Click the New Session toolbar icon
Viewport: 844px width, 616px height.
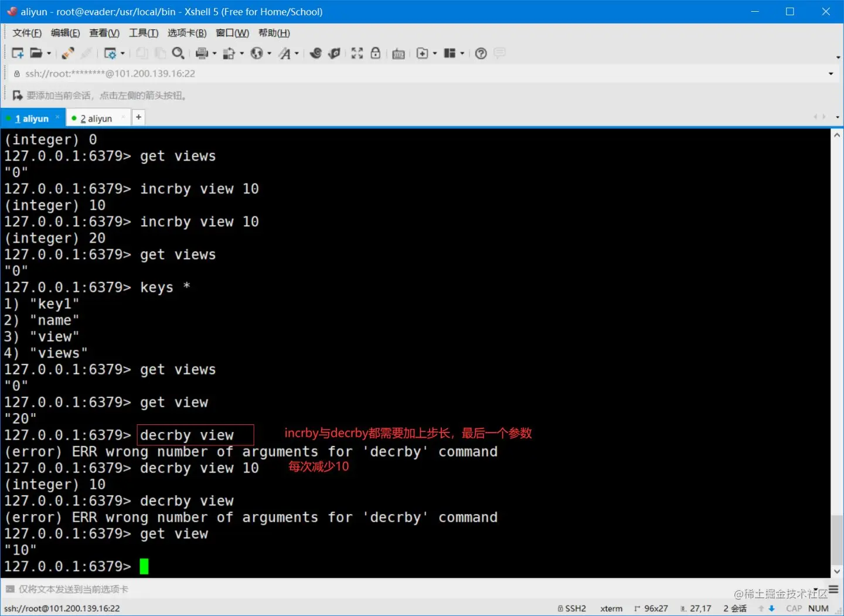18,53
